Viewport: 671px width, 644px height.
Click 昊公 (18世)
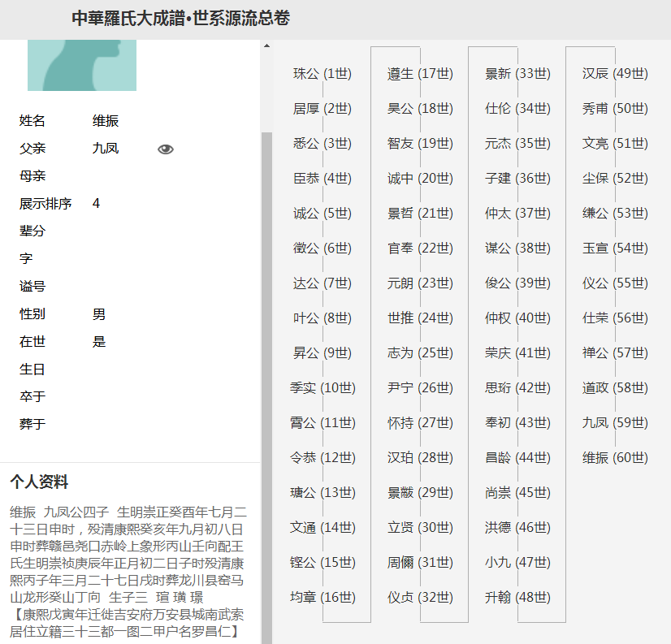click(x=420, y=109)
